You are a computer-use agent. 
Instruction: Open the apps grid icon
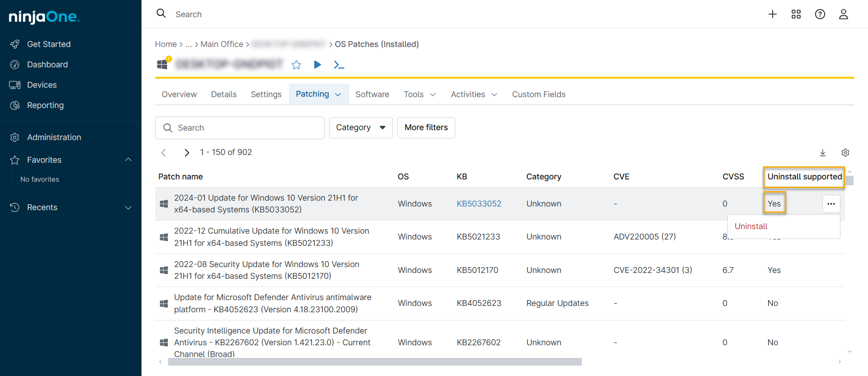click(796, 14)
